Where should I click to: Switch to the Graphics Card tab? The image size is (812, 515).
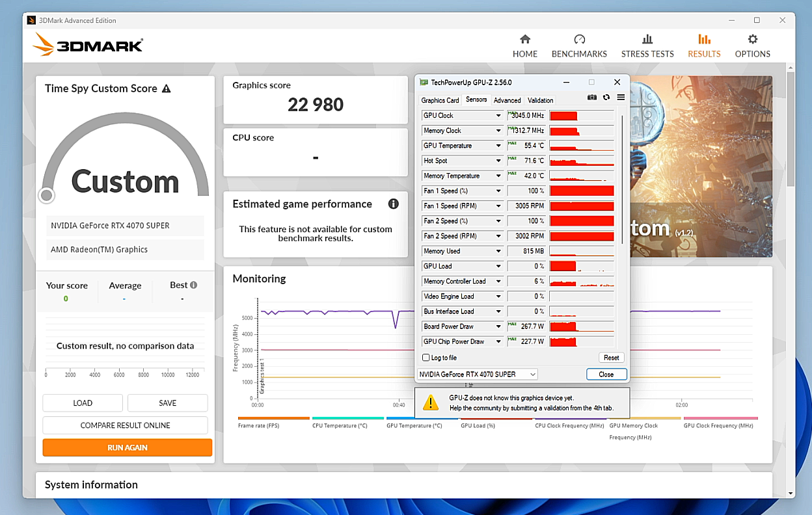(x=440, y=100)
